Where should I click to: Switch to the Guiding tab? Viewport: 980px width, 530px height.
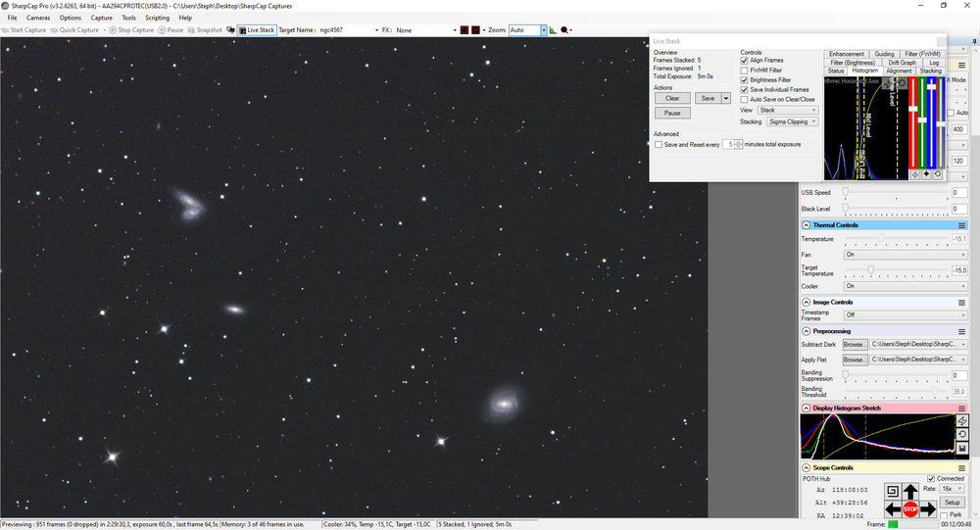point(884,54)
